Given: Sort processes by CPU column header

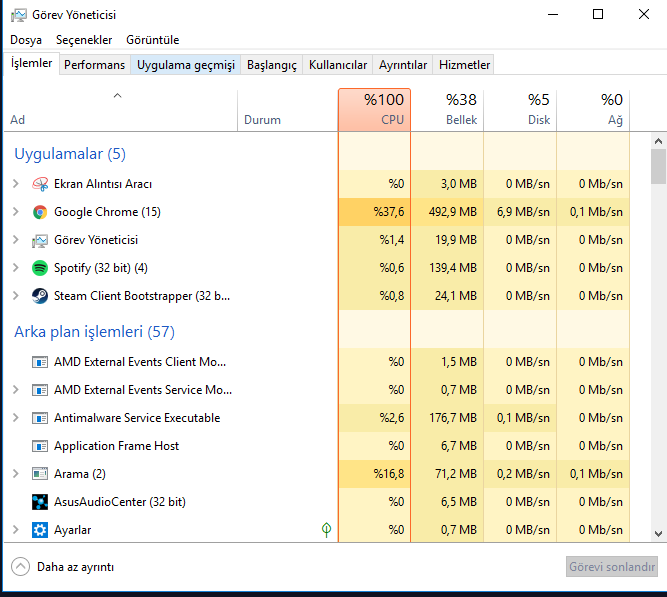Looking at the screenshot, I should coord(374,110).
